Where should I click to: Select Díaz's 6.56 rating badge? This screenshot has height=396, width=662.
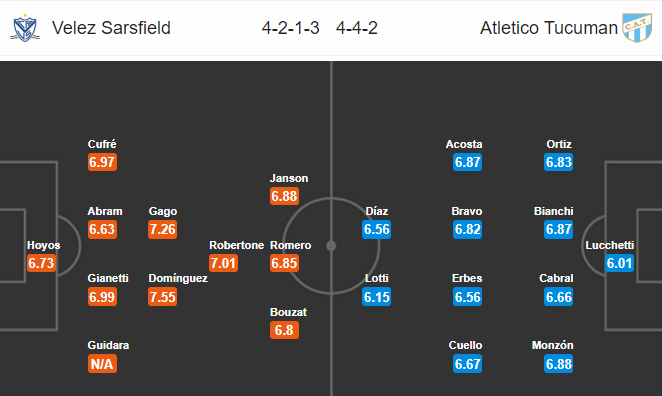pos(377,229)
